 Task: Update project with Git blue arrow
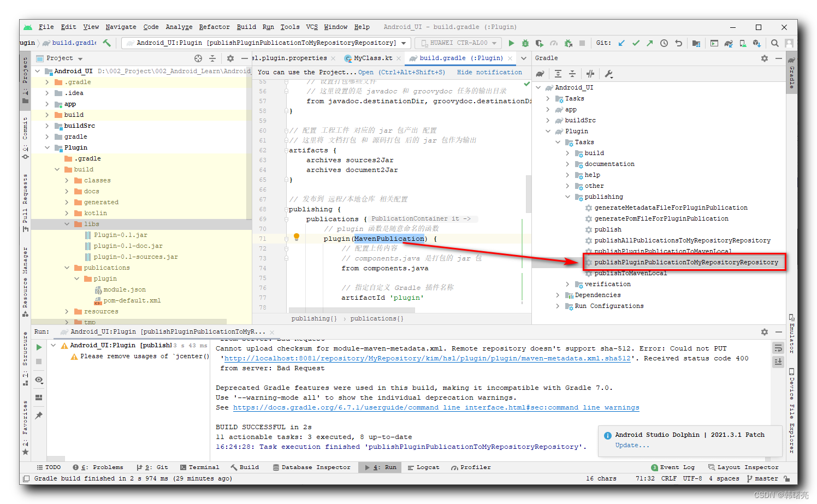(x=621, y=43)
